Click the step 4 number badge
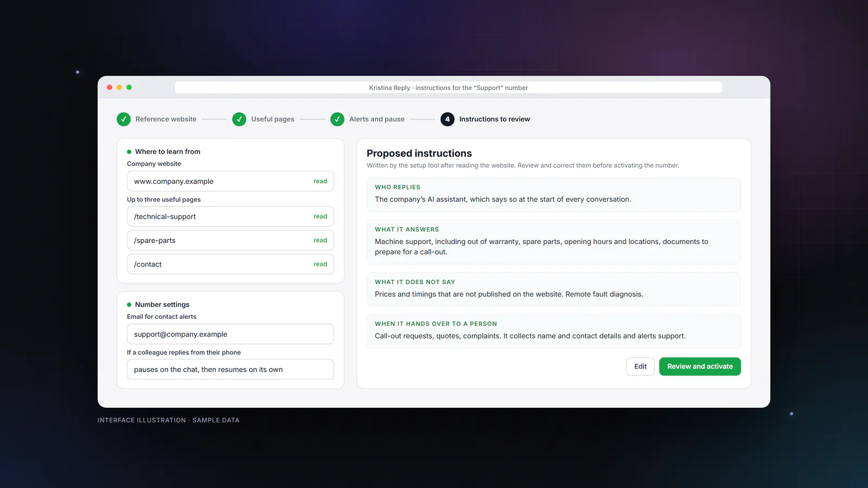The image size is (868, 488). (x=448, y=119)
